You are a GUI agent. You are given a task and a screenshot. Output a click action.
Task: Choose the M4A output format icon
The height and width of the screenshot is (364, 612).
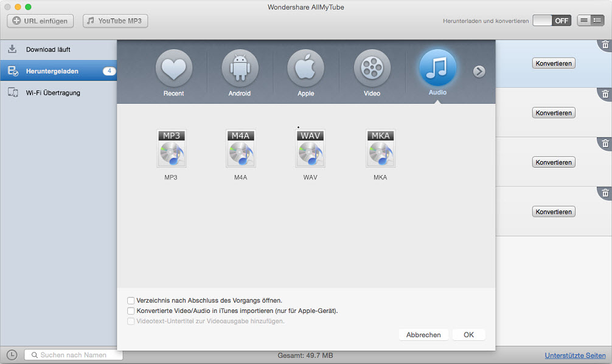(x=241, y=148)
